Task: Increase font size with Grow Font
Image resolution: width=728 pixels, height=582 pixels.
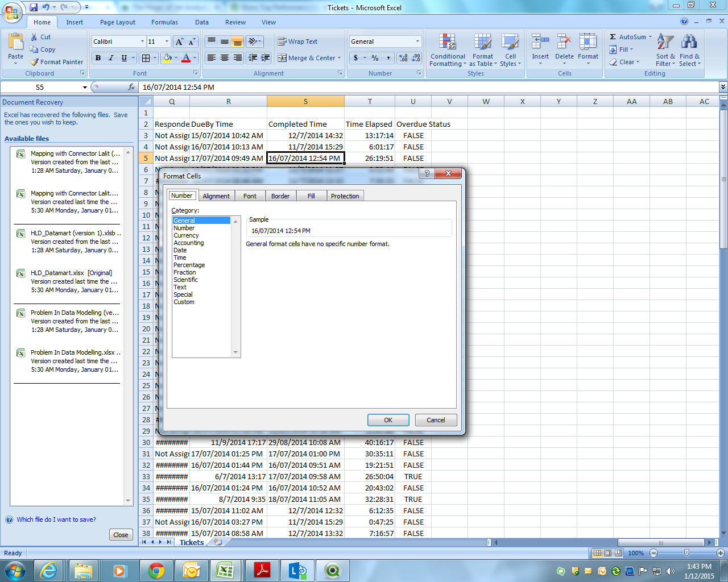Action: point(179,41)
